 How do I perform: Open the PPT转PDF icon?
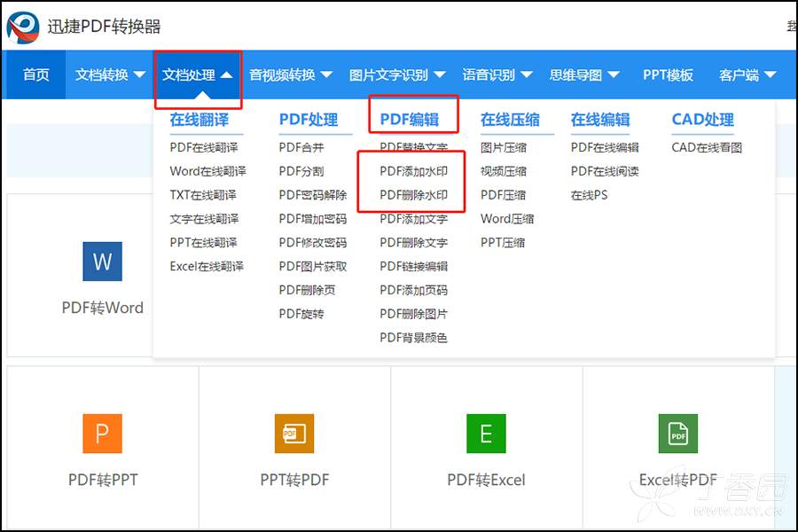294,434
